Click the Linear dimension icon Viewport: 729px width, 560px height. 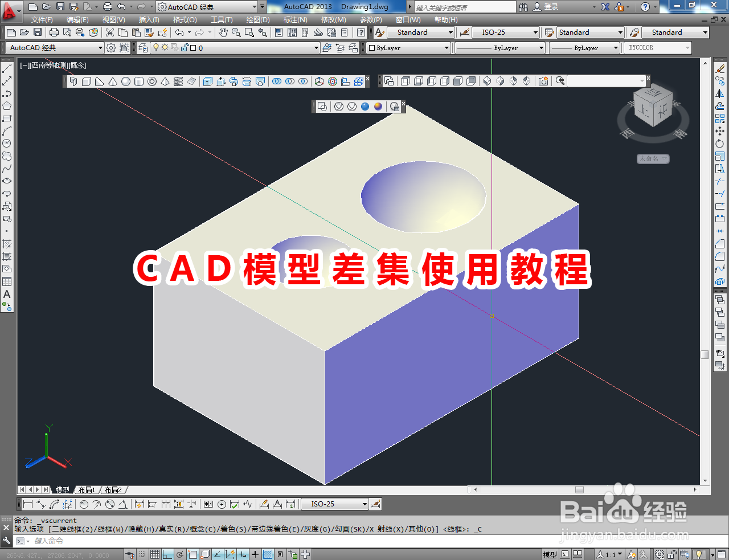28,504
